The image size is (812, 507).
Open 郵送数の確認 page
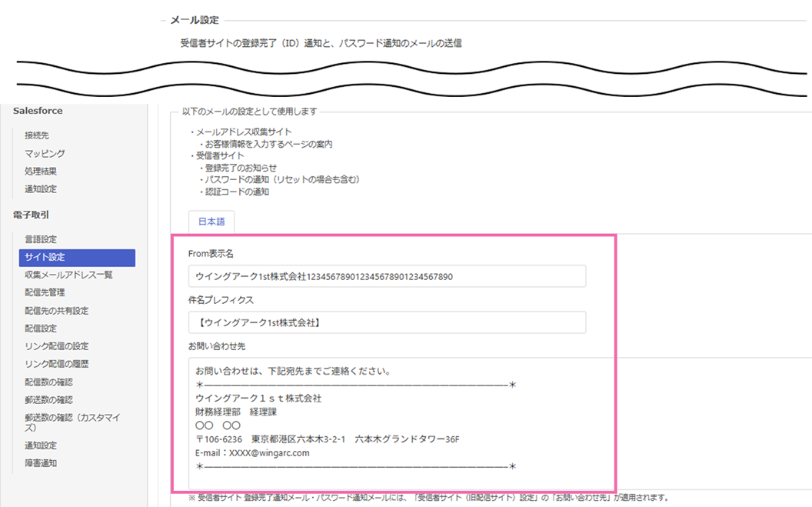point(48,400)
